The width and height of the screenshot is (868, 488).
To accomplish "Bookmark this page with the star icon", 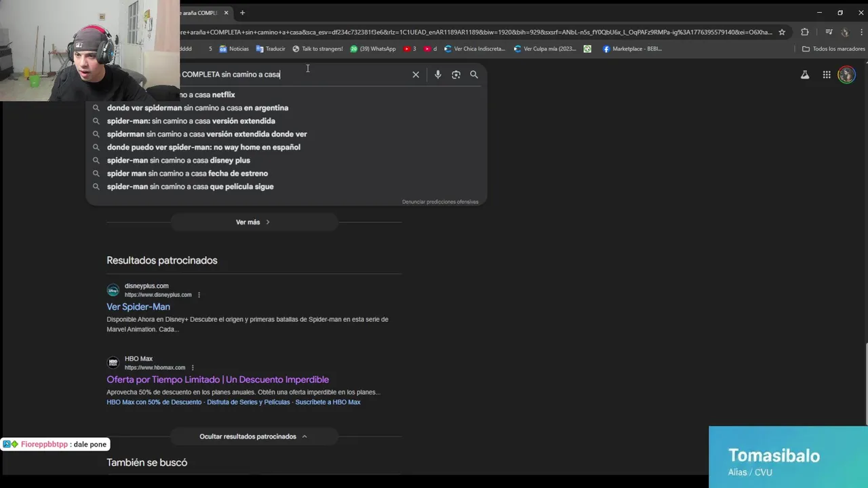I will pos(782,32).
